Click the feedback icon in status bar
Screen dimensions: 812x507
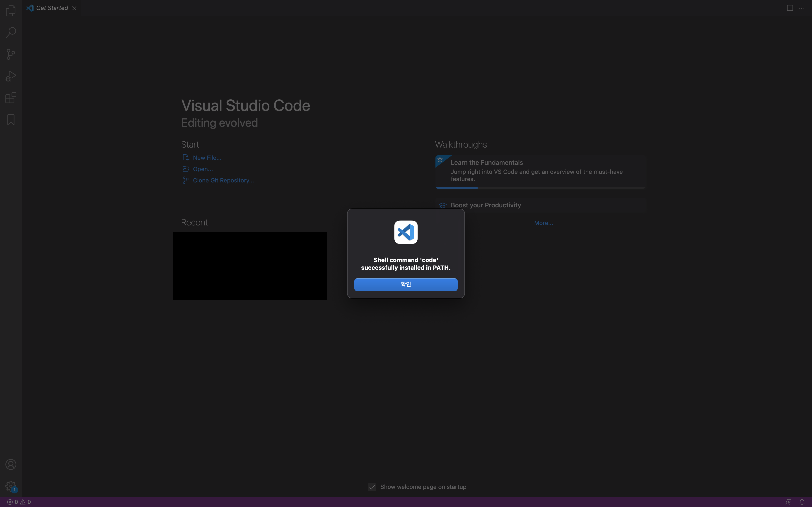click(x=788, y=502)
